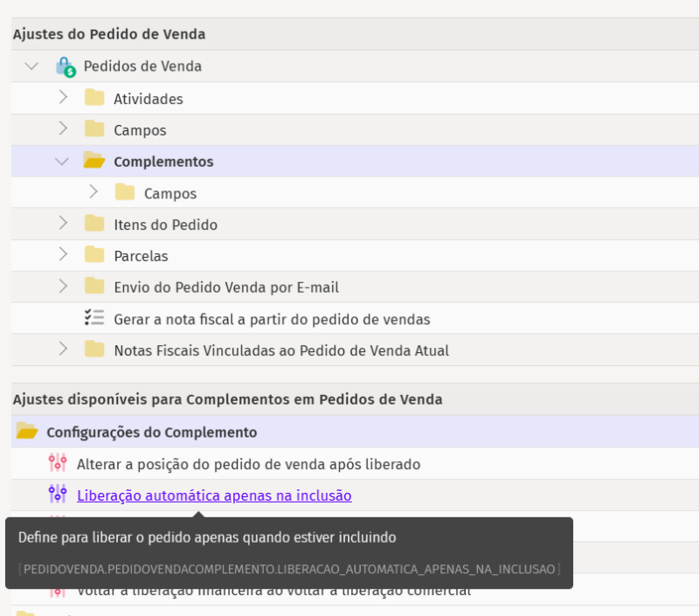The height and width of the screenshot is (616, 699).
Task: Collapse the Pedidos de Venda tree node
Action: pos(31,66)
